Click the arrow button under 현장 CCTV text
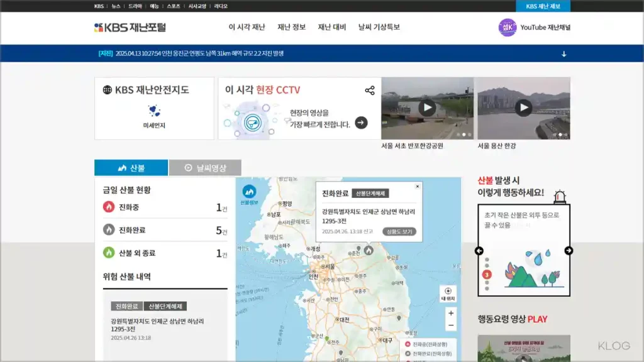The image size is (644, 362). (361, 123)
